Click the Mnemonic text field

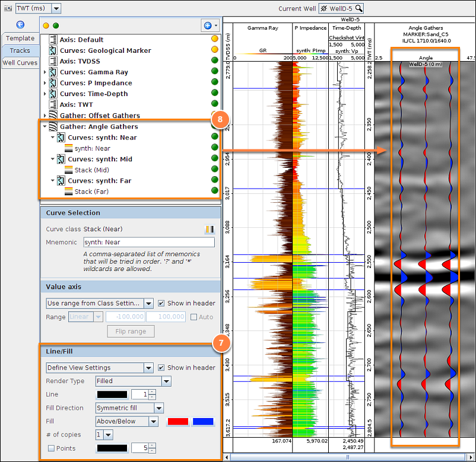148,242
